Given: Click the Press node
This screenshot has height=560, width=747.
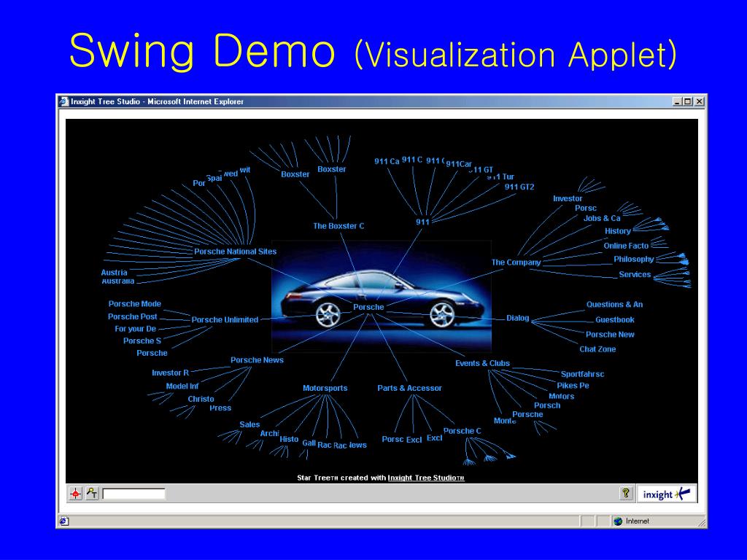Looking at the screenshot, I should (220, 408).
